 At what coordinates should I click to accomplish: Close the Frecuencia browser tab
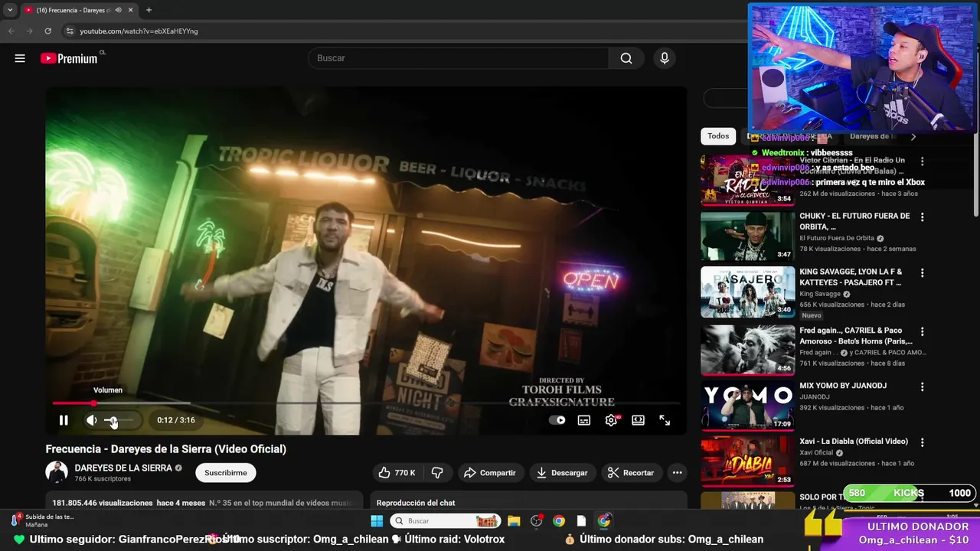[x=130, y=10]
